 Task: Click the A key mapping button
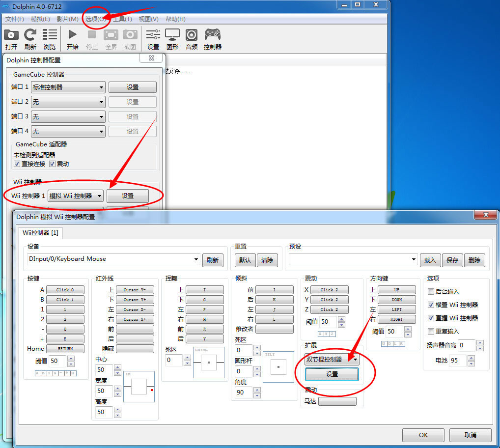pyautogui.click(x=65, y=289)
